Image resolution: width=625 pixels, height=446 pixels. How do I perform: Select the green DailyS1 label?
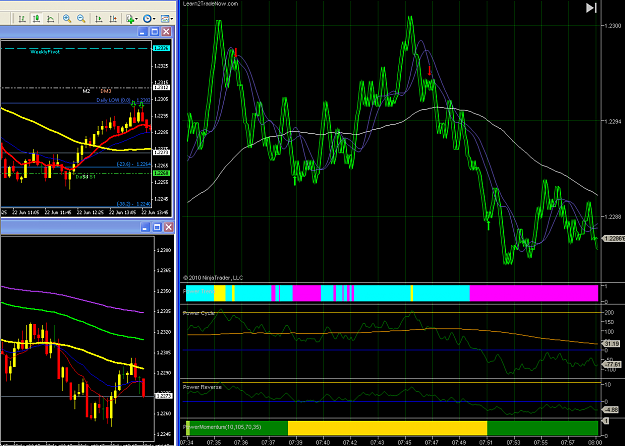[85, 177]
